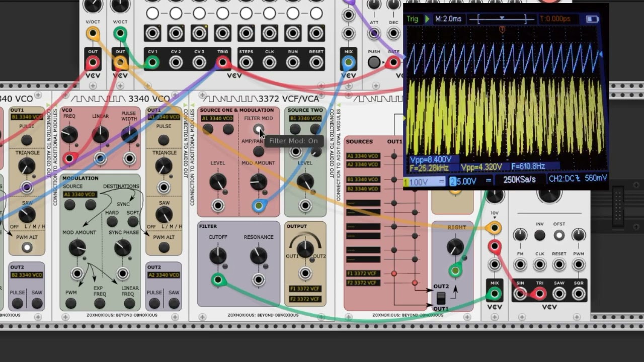Adjust the CUTOFF knob
Viewport: 644px width, 362px height.
point(218,255)
